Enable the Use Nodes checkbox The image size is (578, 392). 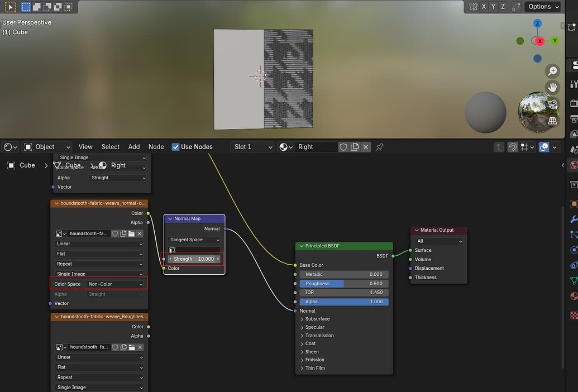[176, 147]
